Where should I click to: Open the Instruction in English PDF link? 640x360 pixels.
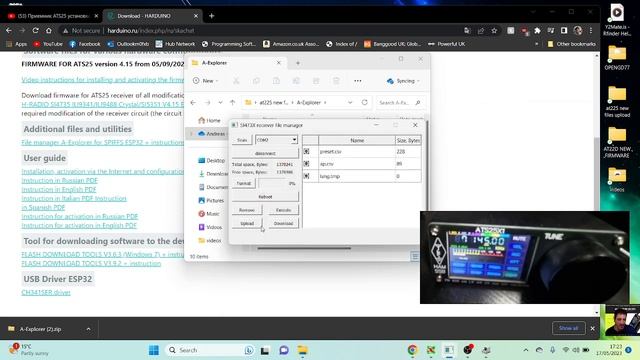tap(59, 189)
